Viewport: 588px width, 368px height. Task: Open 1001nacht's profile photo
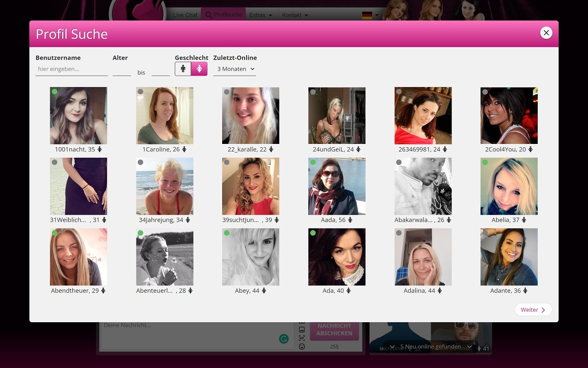point(78,115)
